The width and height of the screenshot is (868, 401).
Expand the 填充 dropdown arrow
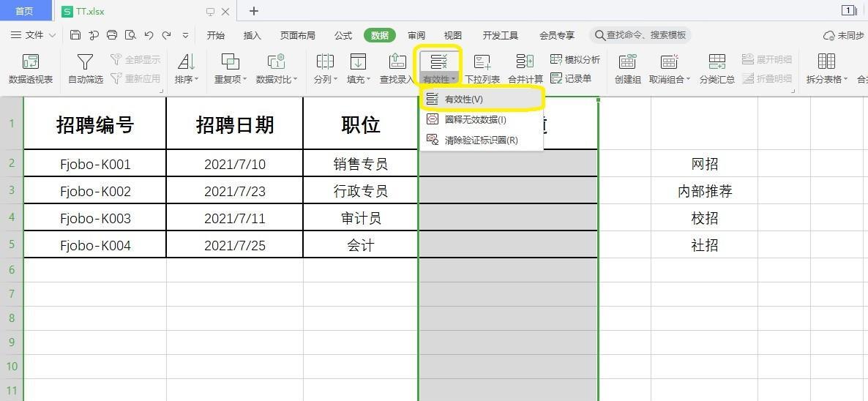click(x=368, y=80)
